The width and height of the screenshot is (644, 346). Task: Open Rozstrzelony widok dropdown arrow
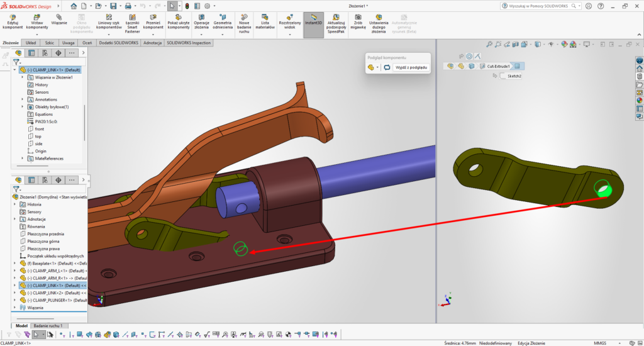[289, 34]
